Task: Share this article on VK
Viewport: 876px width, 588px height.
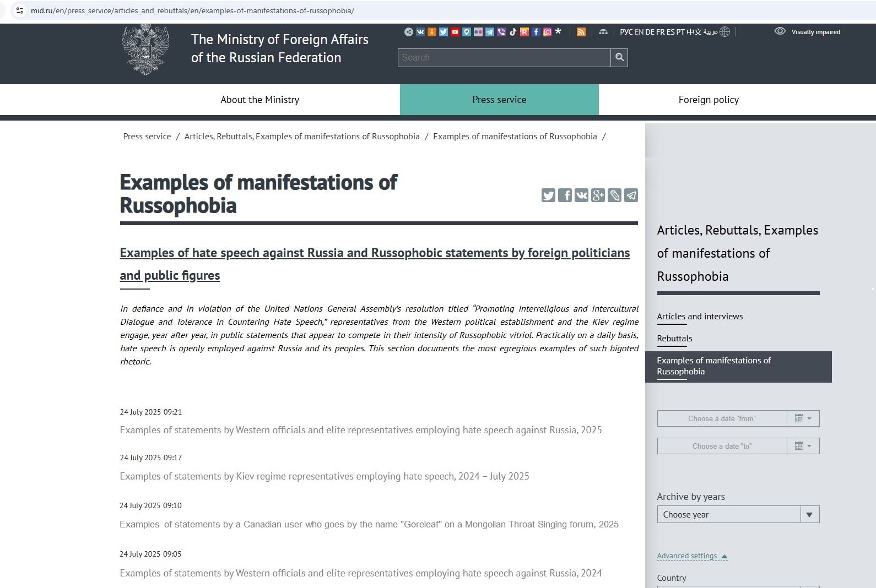Action: tap(581, 195)
